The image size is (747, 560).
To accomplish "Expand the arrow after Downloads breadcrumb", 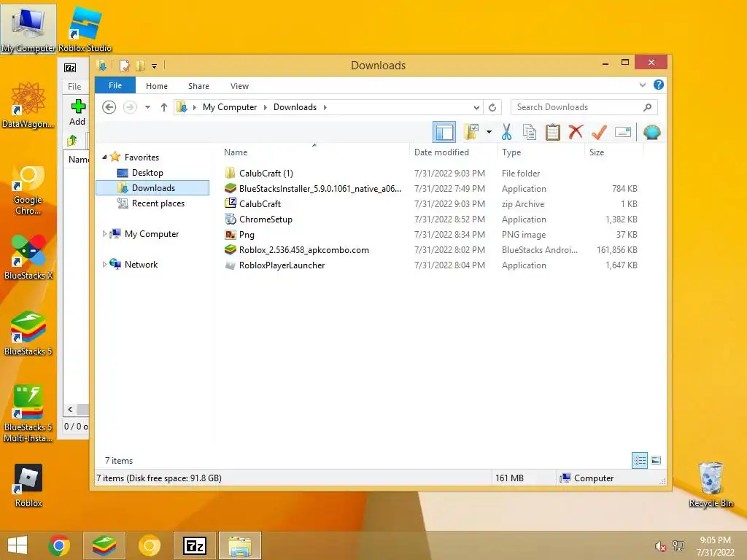I will tap(325, 108).
